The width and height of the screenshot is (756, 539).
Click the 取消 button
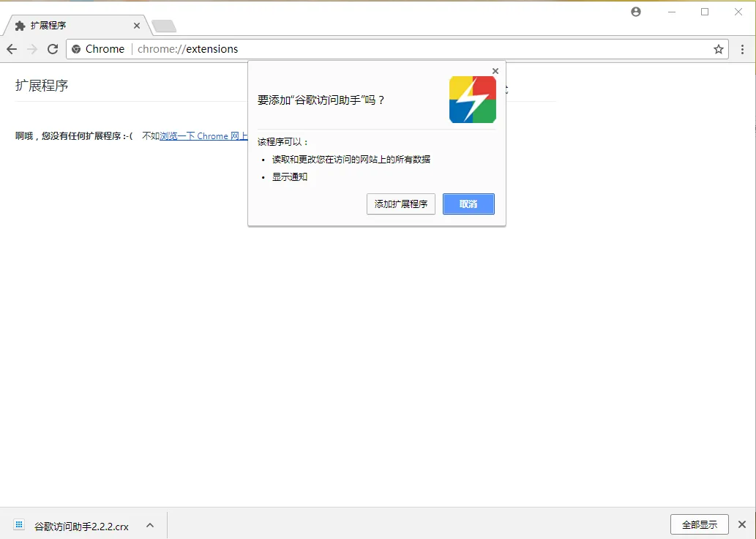click(x=468, y=204)
